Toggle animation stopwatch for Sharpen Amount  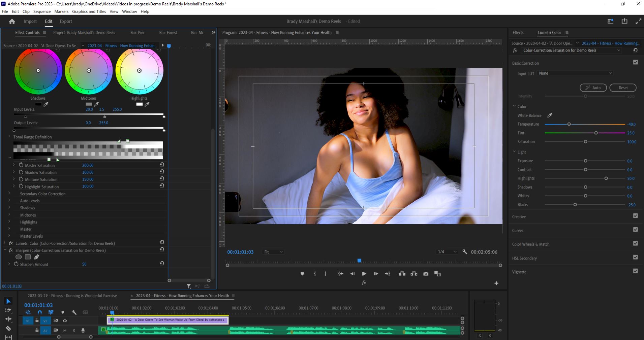pyautogui.click(x=16, y=264)
